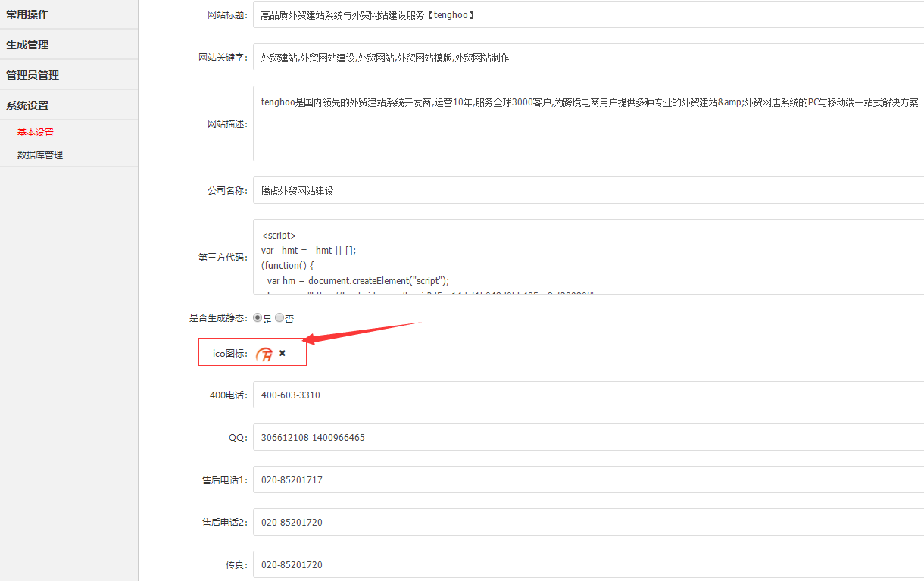The image size is (924, 581).
Task: Click the 传真 input field
Action: 454,564
